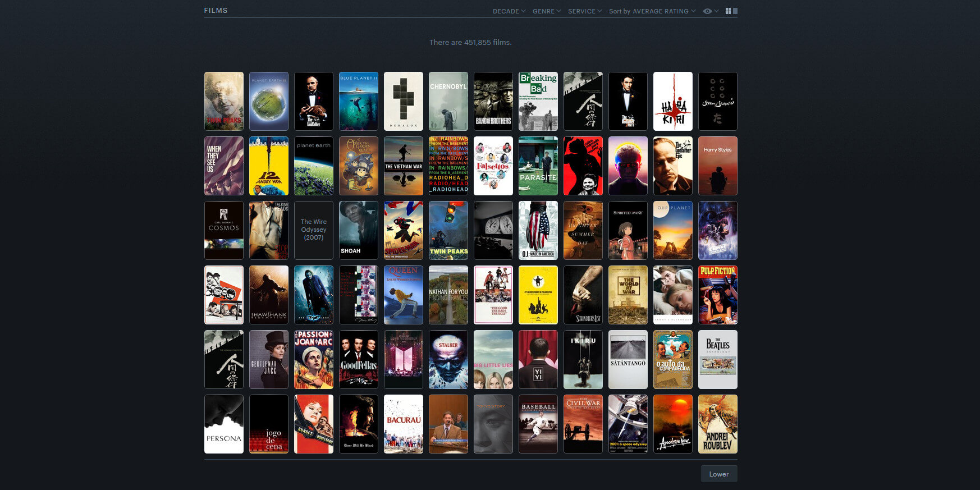This screenshot has width=980, height=490.
Task: Expand the DECADE filter dropdown
Action: [x=509, y=11]
